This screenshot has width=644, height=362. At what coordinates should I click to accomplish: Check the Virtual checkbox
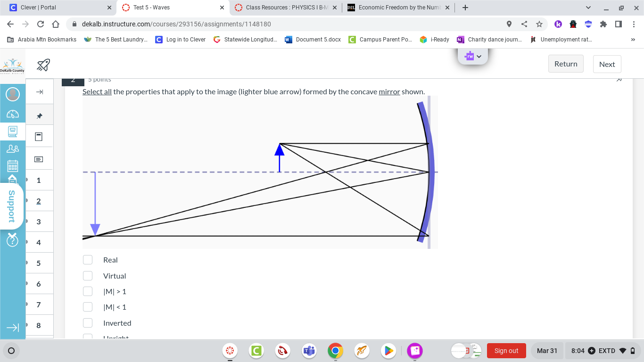pyautogui.click(x=88, y=275)
